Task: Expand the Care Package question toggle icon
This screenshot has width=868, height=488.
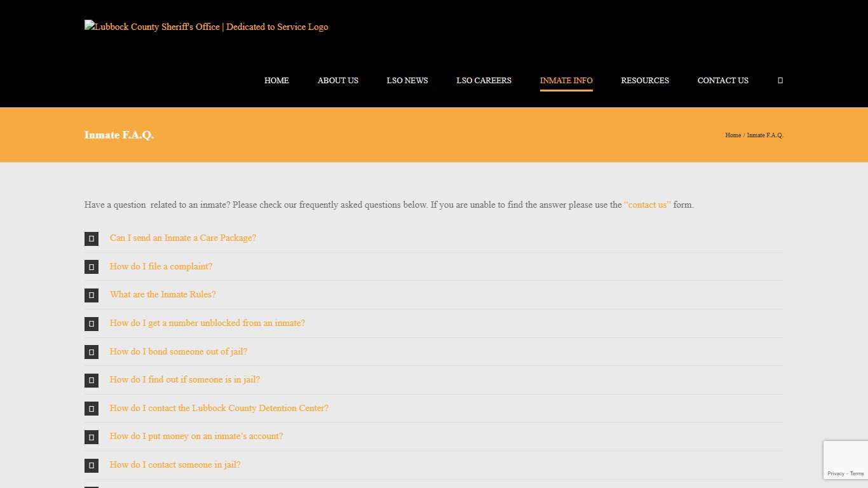Action: coord(92,238)
